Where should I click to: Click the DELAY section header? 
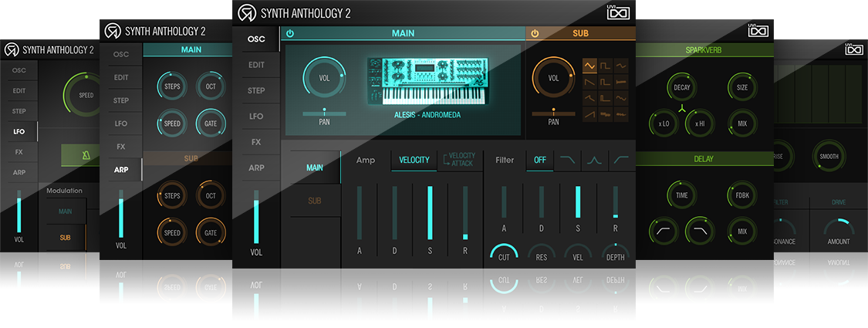[x=704, y=159]
